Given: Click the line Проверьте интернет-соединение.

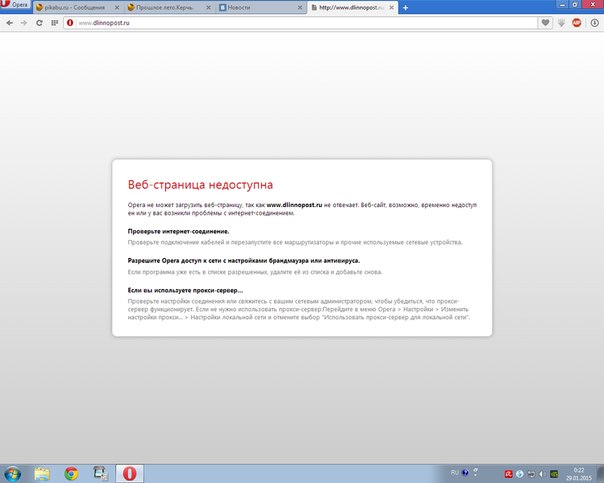Looking at the screenshot, I should [x=178, y=231].
